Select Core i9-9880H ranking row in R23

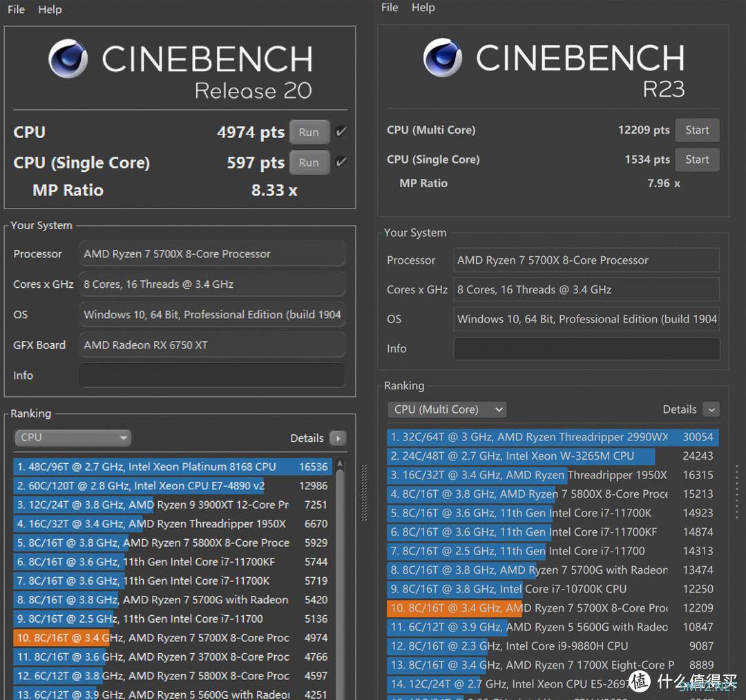click(x=553, y=646)
